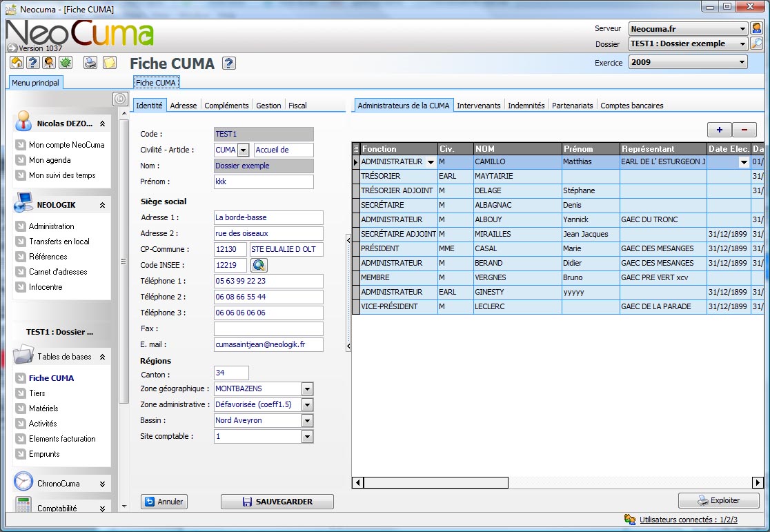Open Fiche CUMA in sidebar

click(51, 378)
